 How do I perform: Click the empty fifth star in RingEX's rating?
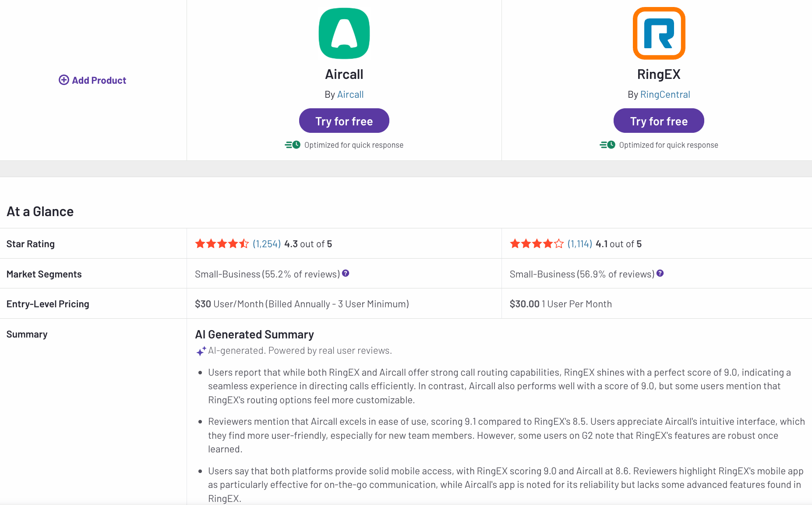[558, 244]
